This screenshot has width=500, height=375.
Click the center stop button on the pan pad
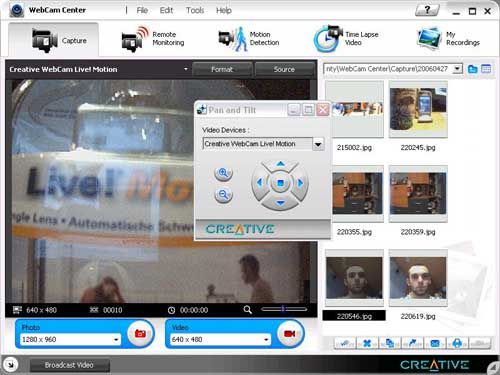[280, 183]
